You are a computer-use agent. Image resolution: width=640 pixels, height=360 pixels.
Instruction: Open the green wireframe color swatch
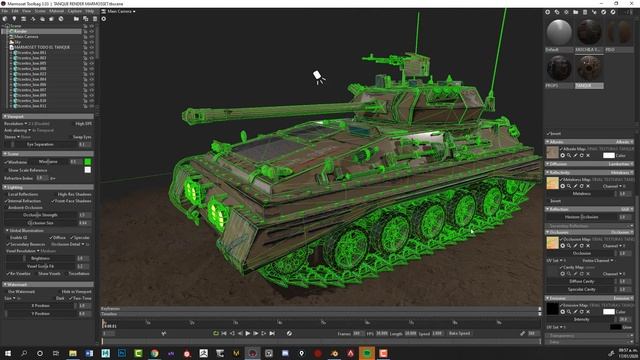pyautogui.click(x=88, y=162)
